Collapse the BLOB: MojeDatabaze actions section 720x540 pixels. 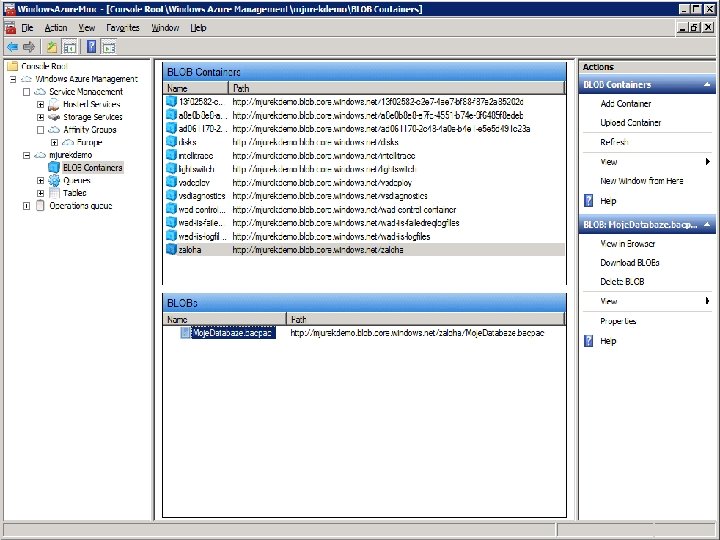(x=707, y=225)
